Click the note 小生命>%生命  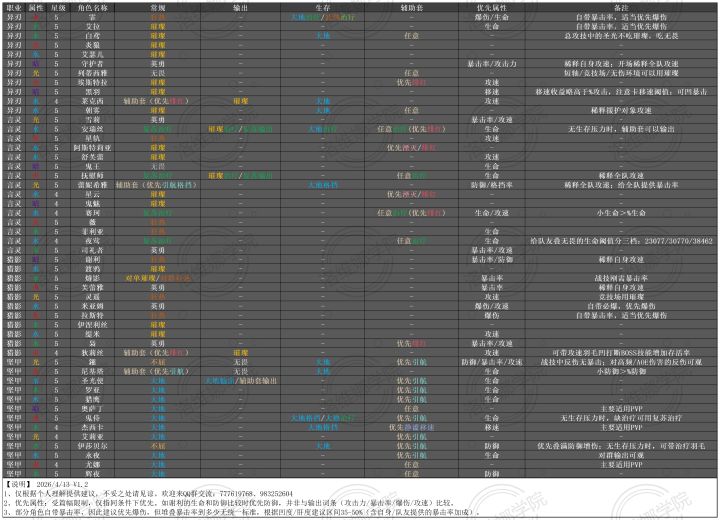pos(621,213)
